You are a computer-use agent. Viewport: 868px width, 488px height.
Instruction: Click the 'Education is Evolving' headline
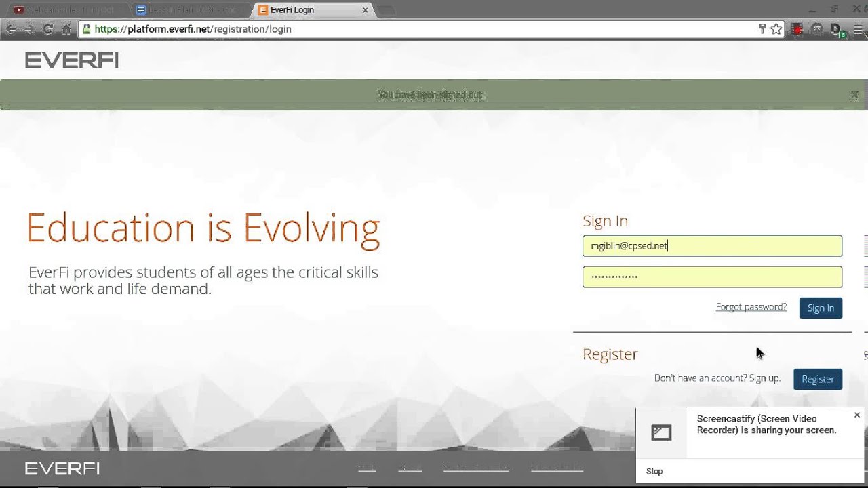203,228
